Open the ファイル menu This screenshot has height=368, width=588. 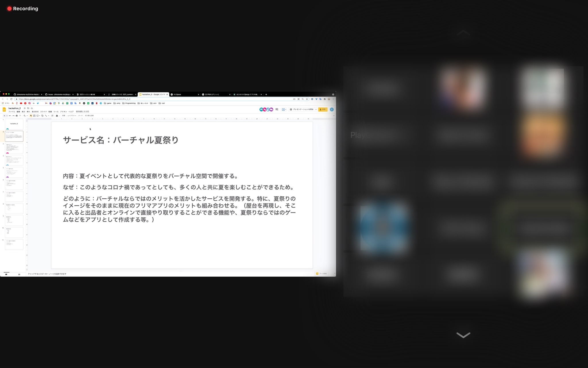pos(12,112)
